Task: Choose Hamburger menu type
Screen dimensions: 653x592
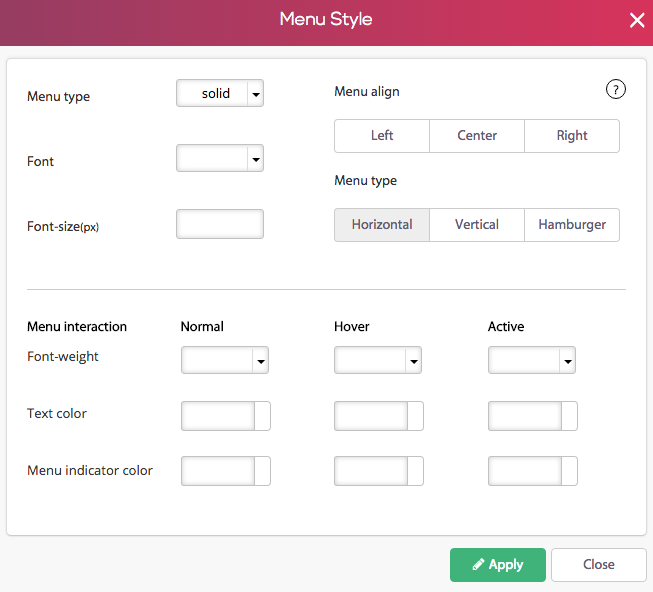Action: 572,225
